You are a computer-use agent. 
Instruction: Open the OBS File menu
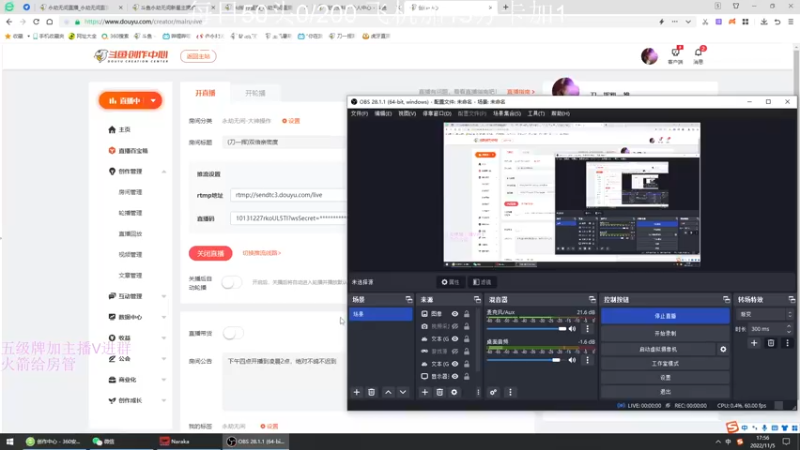coord(359,113)
